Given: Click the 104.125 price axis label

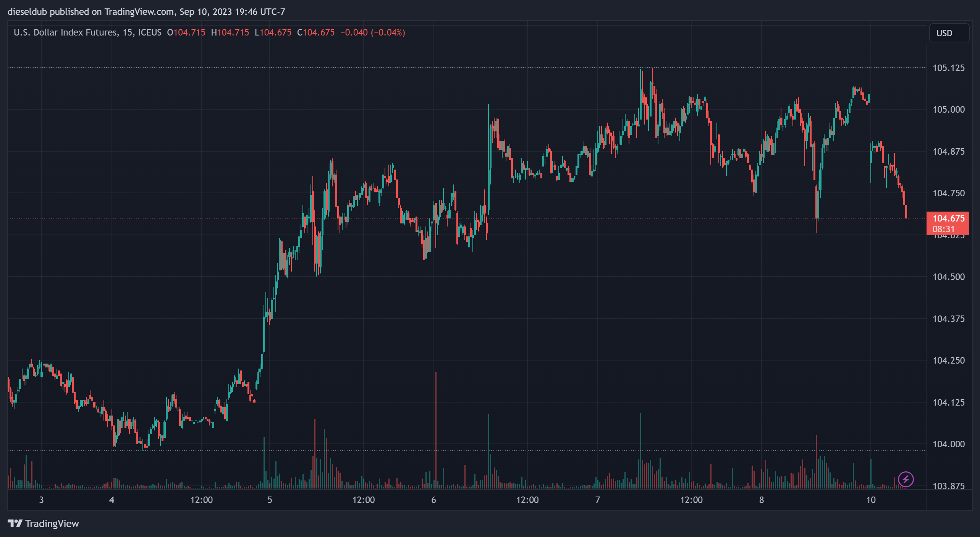Looking at the screenshot, I should point(948,403).
